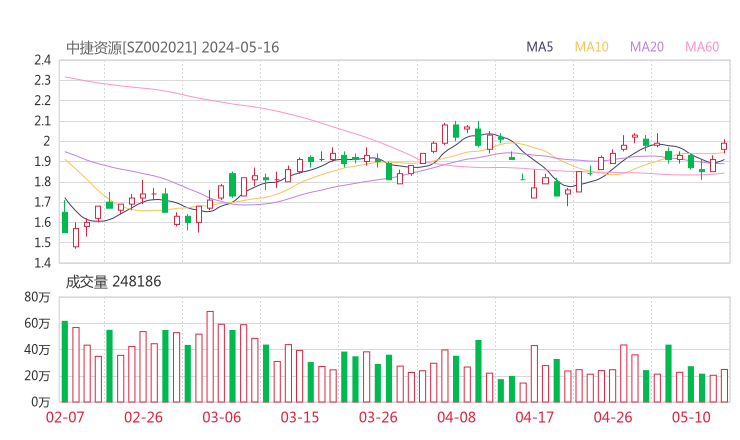Click the 02-26 date axis label
The width and height of the screenshot is (740, 440).
click(143, 417)
